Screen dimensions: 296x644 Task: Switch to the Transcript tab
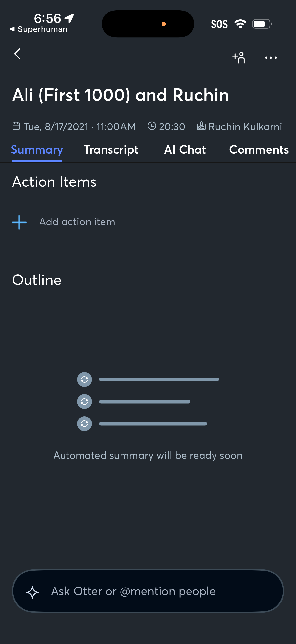point(111,150)
